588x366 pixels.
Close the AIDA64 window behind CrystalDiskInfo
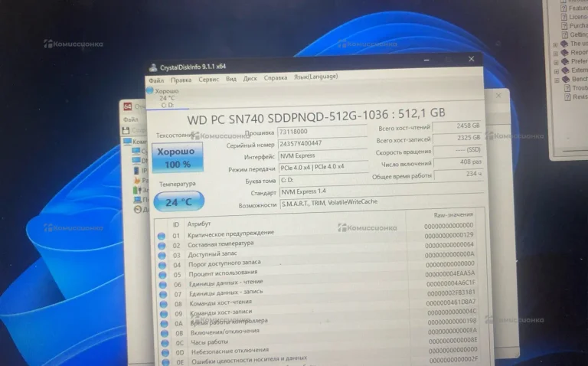pos(498,95)
